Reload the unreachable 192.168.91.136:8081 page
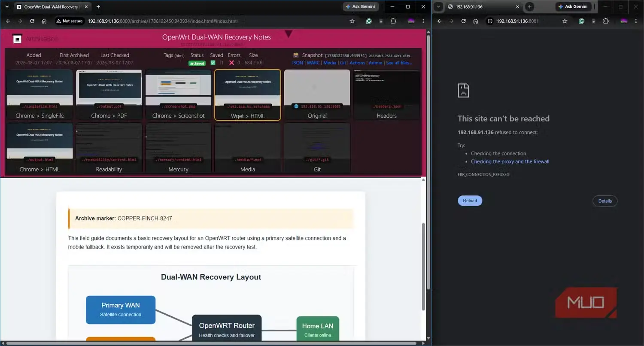The image size is (644, 346). tap(463, 21)
